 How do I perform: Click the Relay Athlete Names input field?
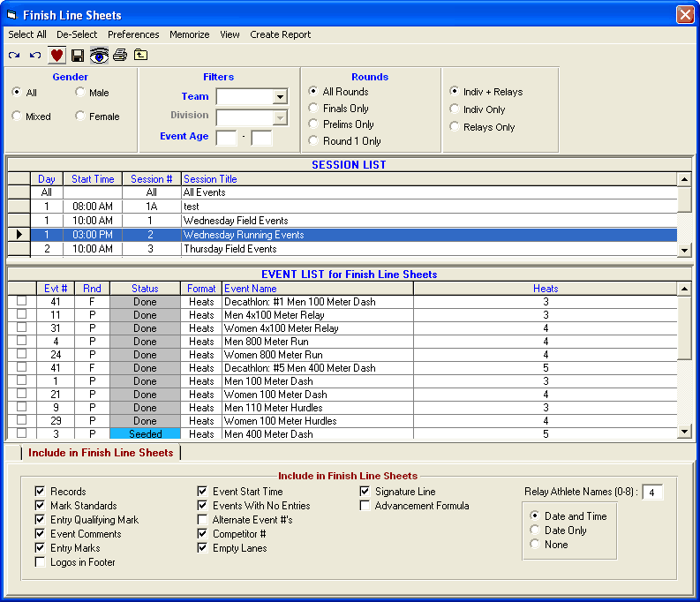tap(651, 493)
